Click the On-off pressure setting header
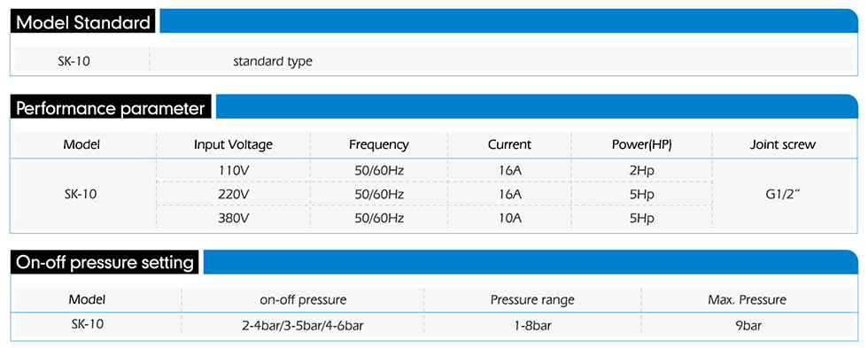The image size is (868, 348). tap(105, 262)
